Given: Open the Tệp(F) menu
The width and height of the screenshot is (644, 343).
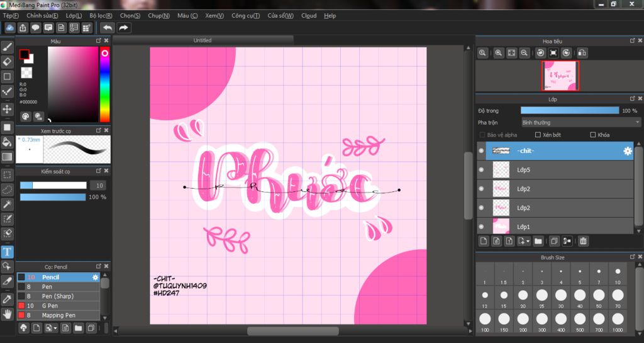Looking at the screenshot, I should pos(11,16).
